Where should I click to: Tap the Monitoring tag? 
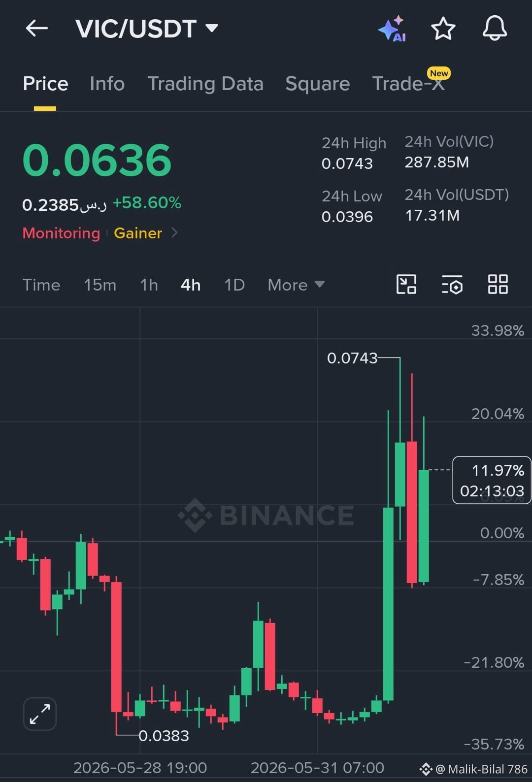point(61,233)
